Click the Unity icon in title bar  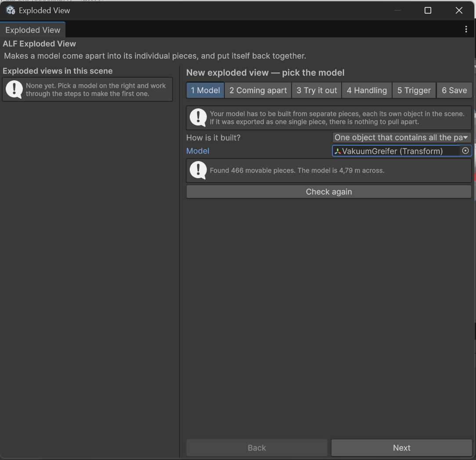tap(11, 11)
